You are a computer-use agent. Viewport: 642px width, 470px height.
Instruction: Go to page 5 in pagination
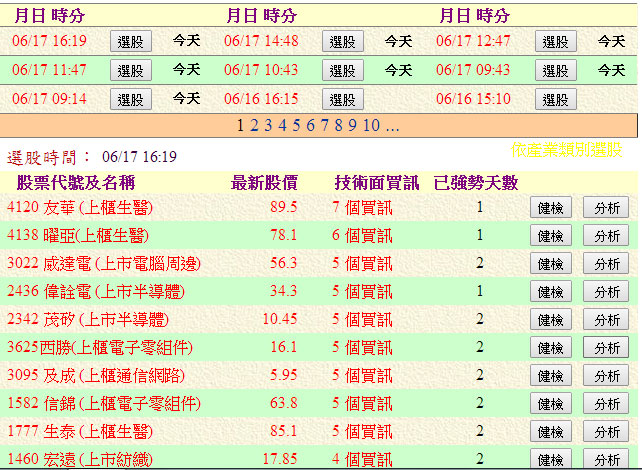[296, 125]
